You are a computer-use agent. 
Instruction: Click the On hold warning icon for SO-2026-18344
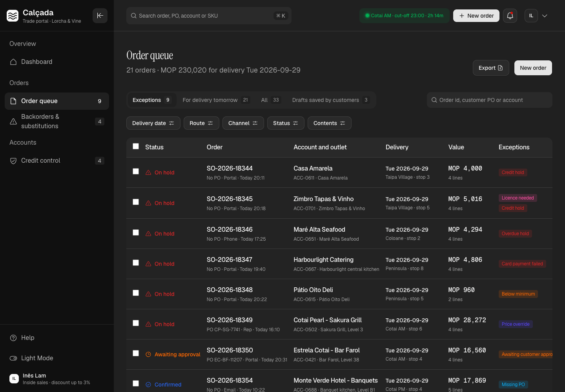[x=148, y=172]
